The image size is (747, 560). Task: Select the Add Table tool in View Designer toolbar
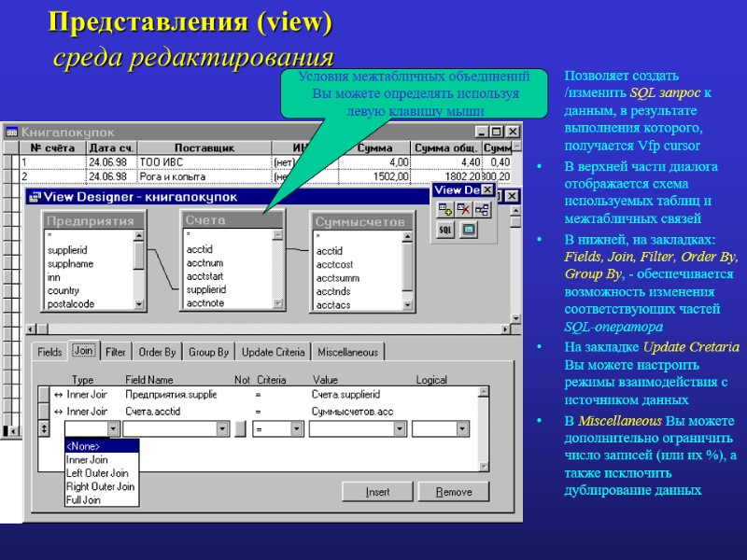(445, 209)
